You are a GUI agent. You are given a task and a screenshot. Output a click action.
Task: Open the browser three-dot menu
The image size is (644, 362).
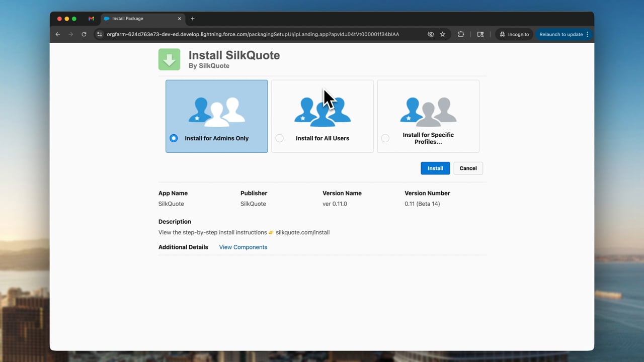tap(587, 34)
